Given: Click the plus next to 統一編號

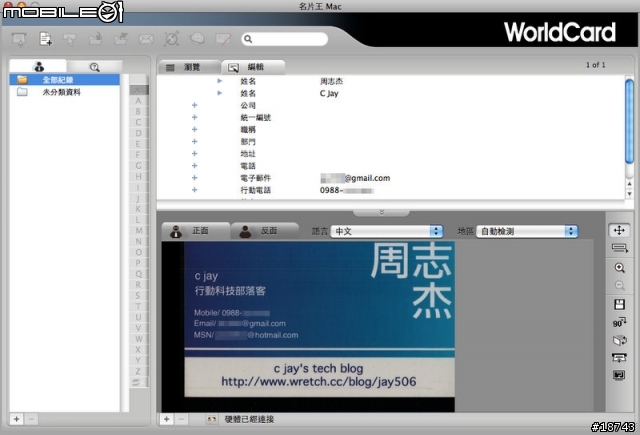Looking at the screenshot, I should [195, 118].
